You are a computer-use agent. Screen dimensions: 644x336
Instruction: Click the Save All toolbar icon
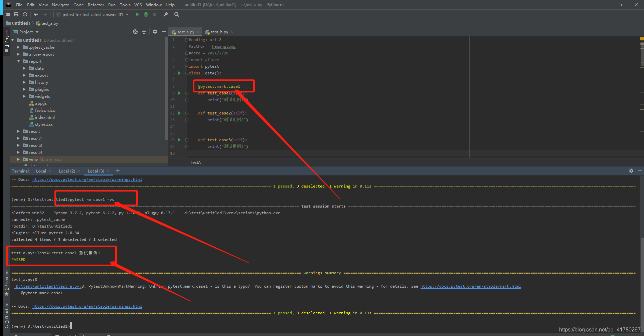pyautogui.click(x=16, y=14)
